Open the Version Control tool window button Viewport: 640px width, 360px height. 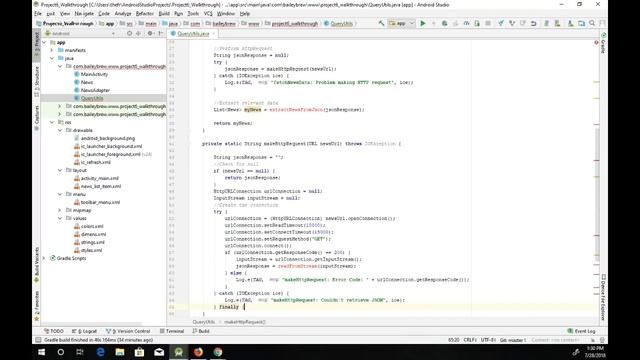(x=128, y=331)
